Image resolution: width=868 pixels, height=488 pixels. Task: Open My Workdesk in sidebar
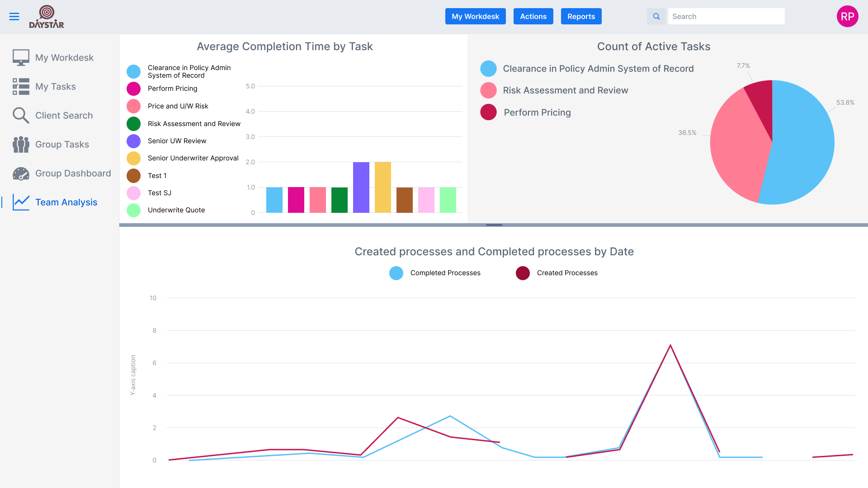[64, 57]
